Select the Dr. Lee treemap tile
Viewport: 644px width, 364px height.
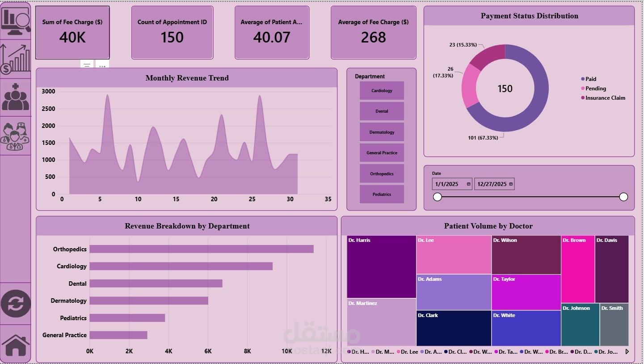(454, 255)
